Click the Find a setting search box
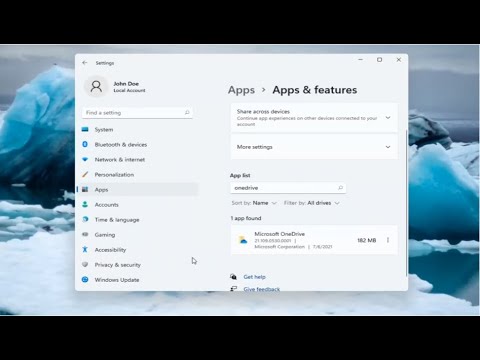480x360 pixels. click(x=137, y=113)
